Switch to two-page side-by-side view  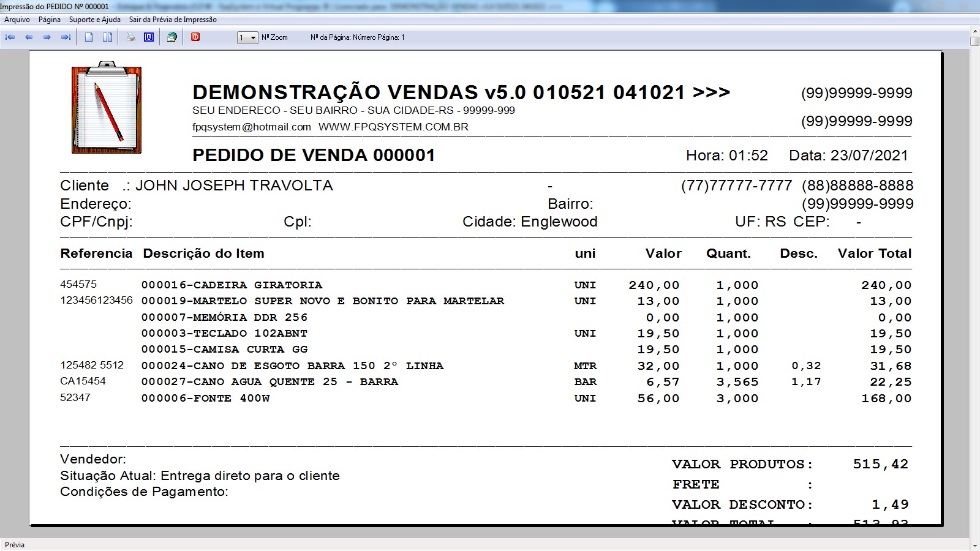(x=107, y=37)
